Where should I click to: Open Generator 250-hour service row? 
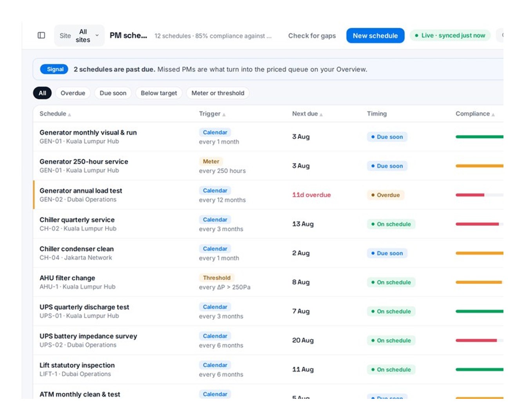[268, 166]
